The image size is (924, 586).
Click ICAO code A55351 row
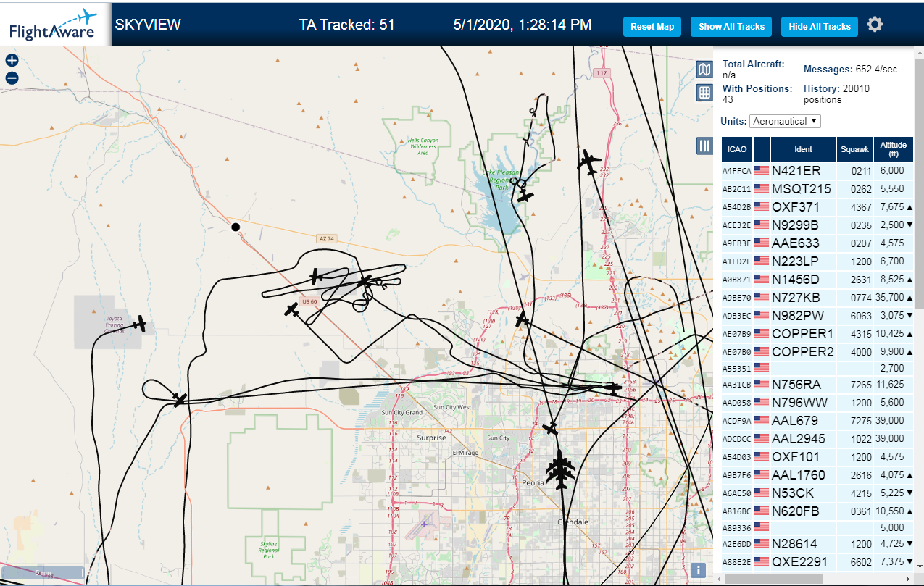[x=817, y=369]
